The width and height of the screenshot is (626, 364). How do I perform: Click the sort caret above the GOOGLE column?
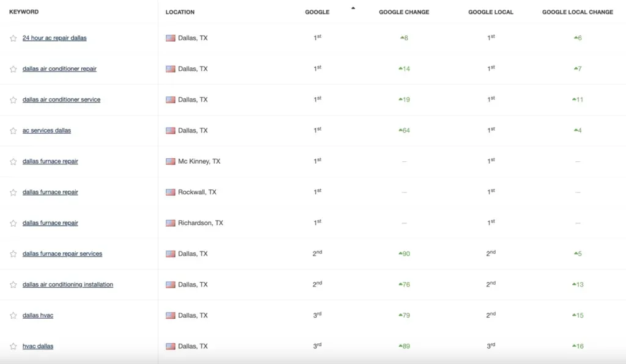point(352,10)
